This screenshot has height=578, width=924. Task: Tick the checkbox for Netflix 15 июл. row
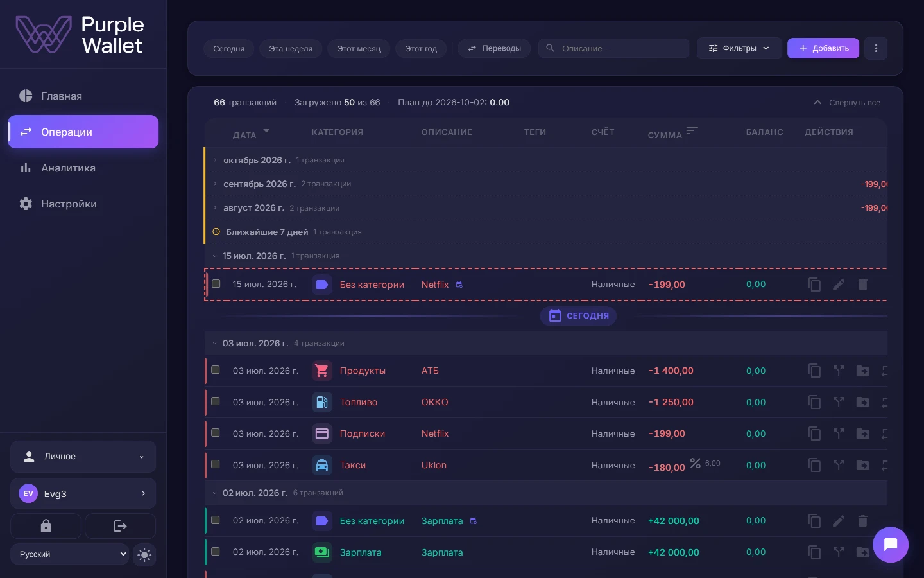pyautogui.click(x=216, y=284)
